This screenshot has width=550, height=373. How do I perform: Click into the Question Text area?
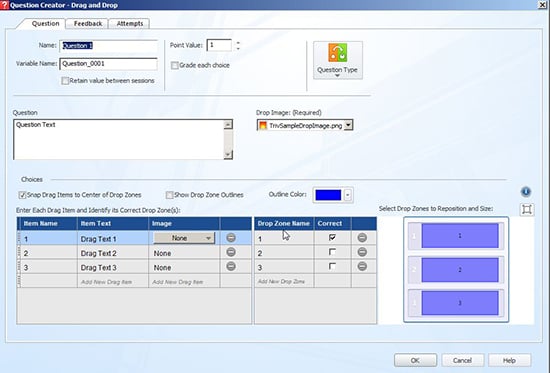(x=119, y=140)
